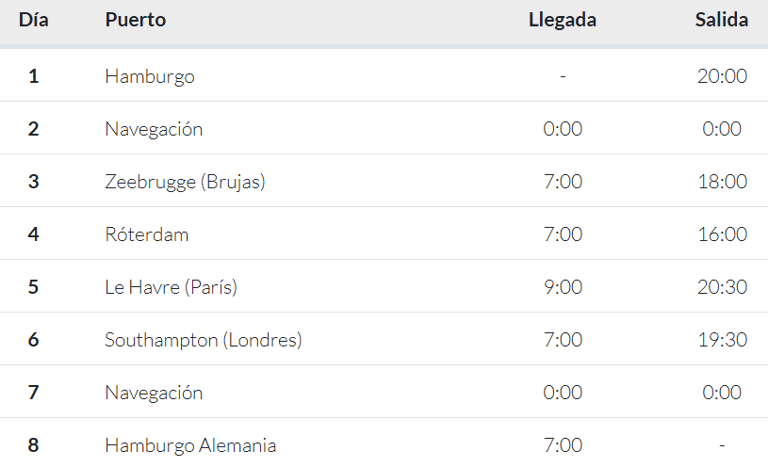Click the 18:00 departure time for Zeebrugge

pyautogui.click(x=722, y=182)
